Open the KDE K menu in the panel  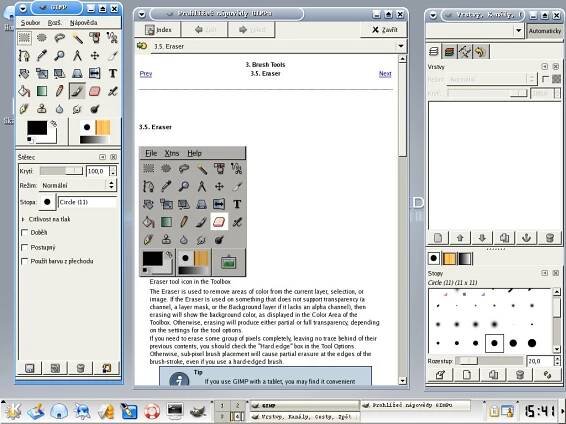click(x=12, y=410)
